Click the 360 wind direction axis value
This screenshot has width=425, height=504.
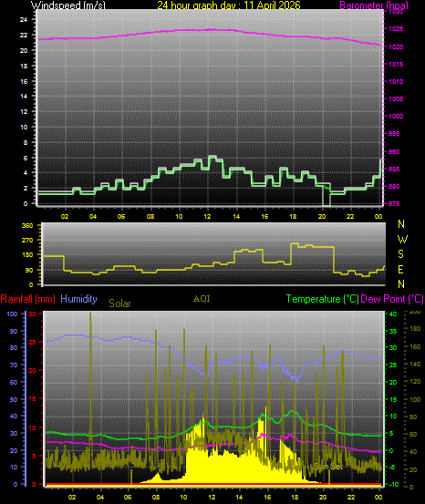point(27,226)
